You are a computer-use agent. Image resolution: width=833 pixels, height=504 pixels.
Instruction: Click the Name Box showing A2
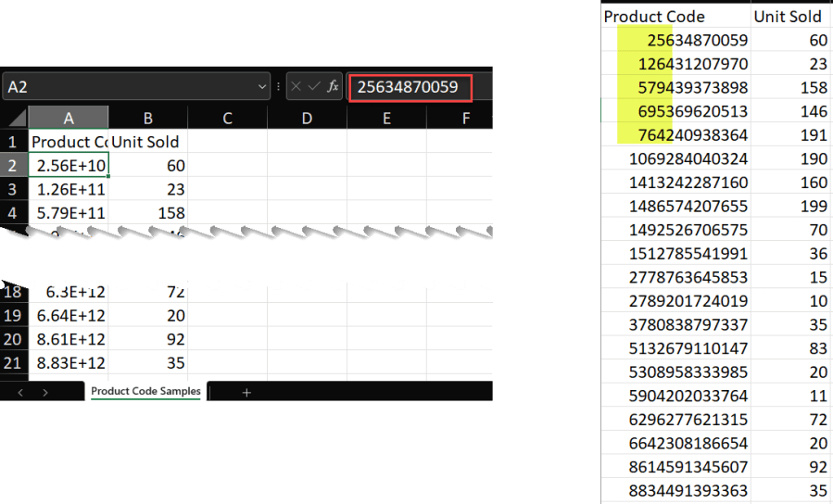[130, 87]
